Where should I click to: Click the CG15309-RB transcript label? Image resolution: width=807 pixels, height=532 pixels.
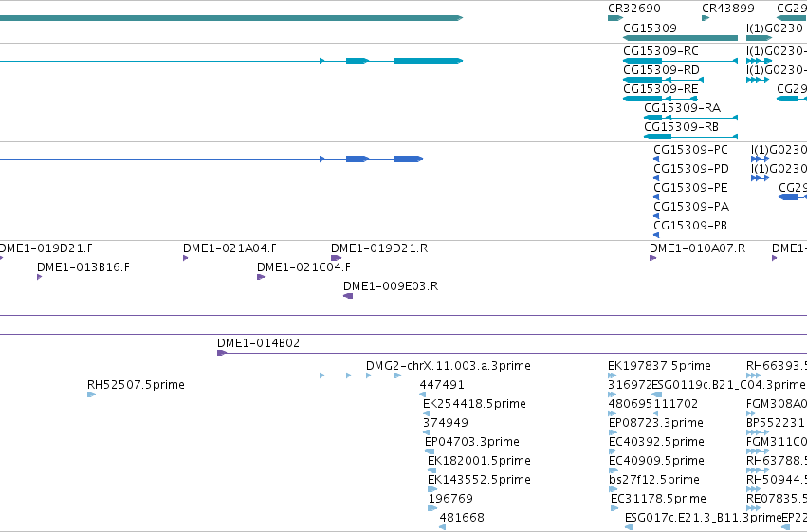coord(682,127)
